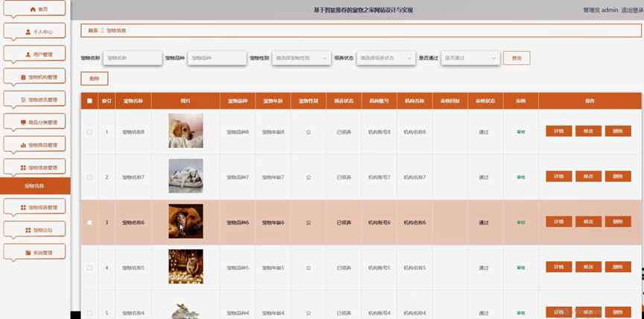
Task: Tick the checkbox for row 宠物名称7
Action: click(89, 178)
